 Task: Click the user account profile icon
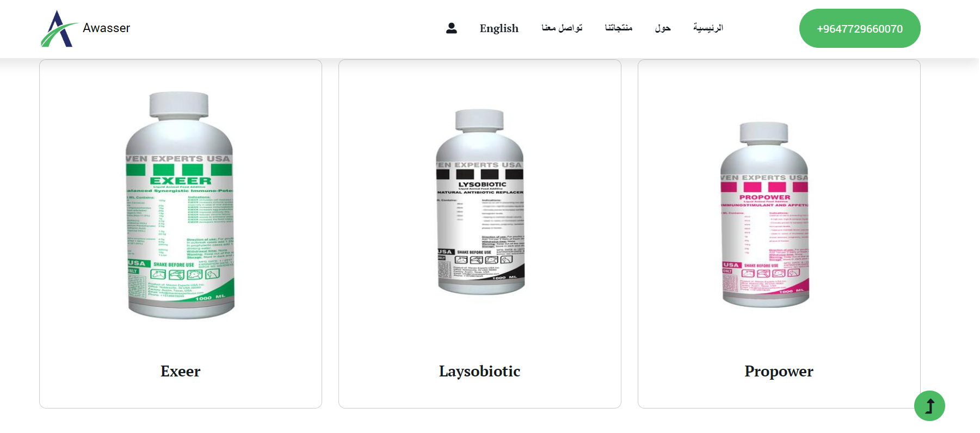(451, 28)
